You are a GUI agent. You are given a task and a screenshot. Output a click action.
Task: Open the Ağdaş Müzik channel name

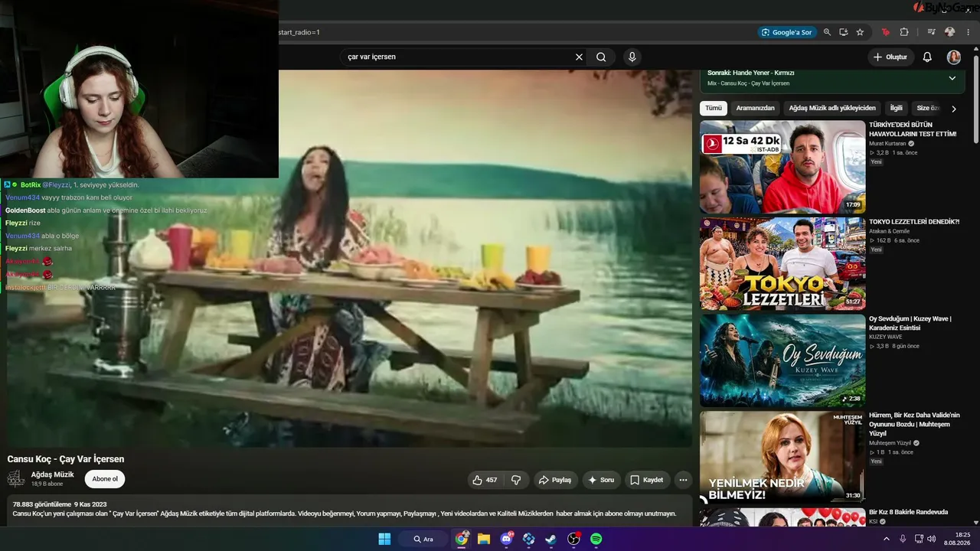click(x=52, y=474)
